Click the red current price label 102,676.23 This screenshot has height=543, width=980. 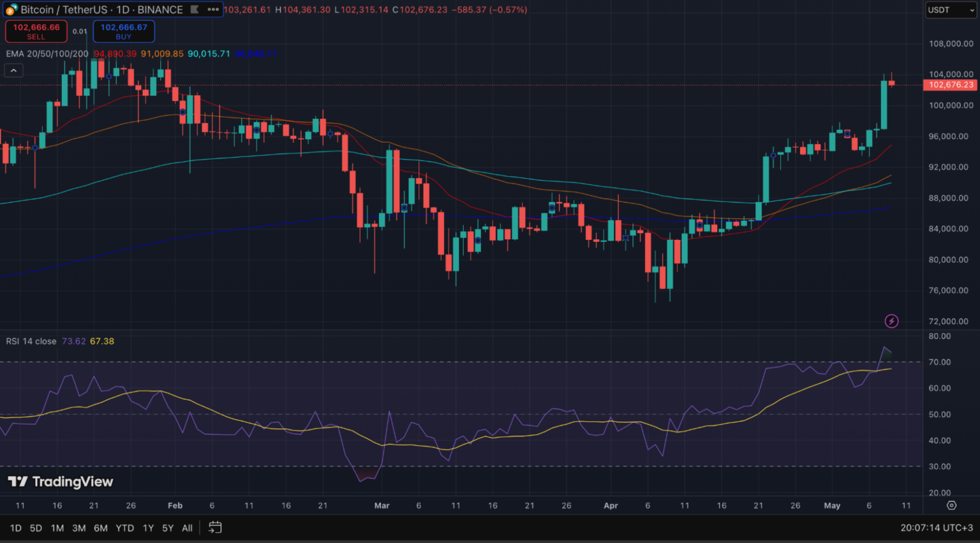[x=950, y=85]
